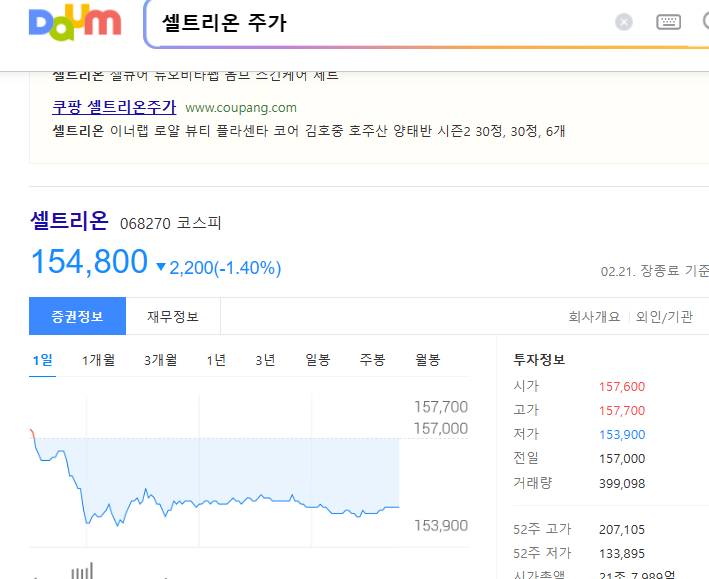Select the 1년 chart period

pos(216,361)
